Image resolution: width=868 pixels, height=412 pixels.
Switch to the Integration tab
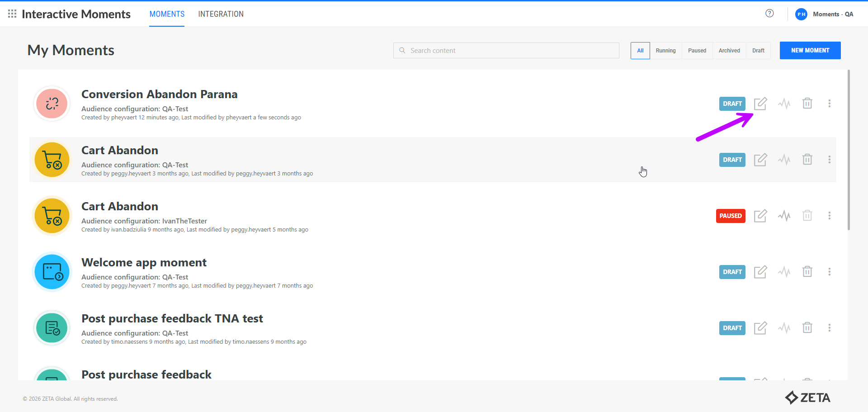(221, 14)
